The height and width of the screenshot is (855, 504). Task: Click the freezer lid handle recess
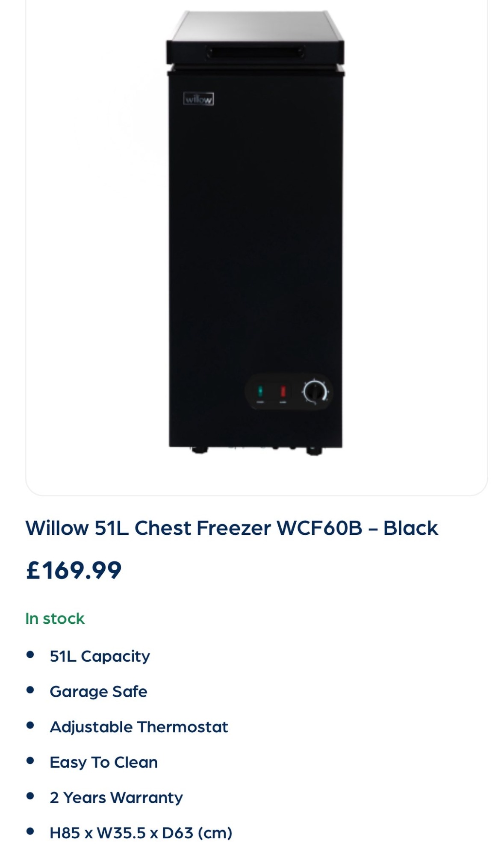pyautogui.click(x=256, y=52)
